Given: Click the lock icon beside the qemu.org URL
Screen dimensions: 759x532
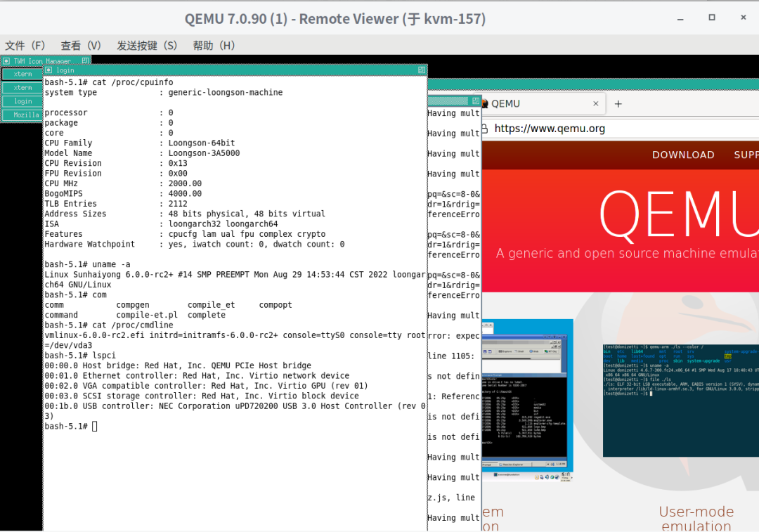Looking at the screenshot, I should tap(485, 129).
